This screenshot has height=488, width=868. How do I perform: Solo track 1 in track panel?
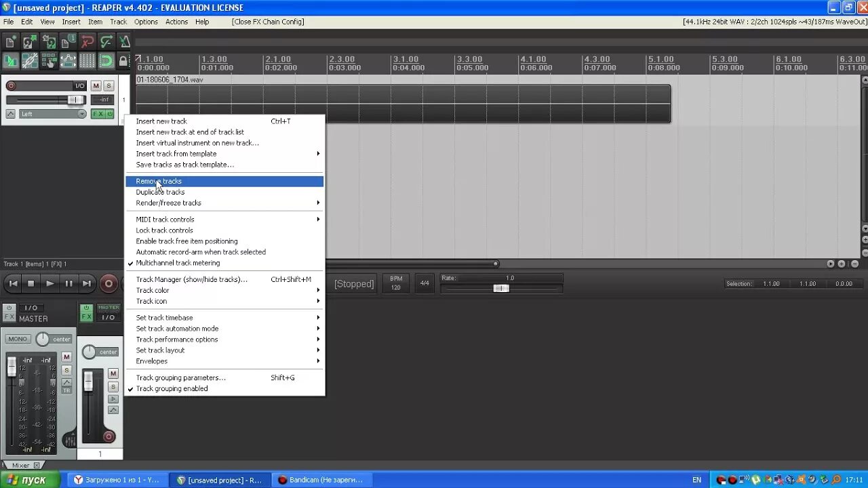click(108, 85)
